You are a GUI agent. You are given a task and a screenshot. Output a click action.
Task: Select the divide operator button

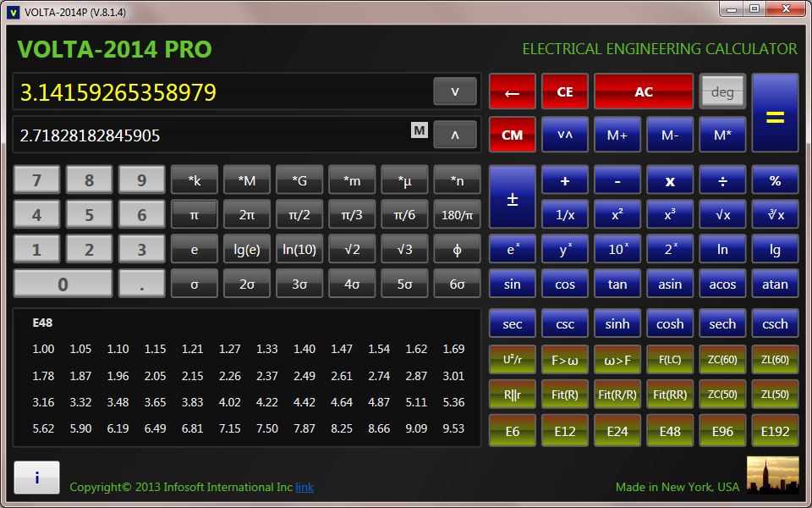722,179
